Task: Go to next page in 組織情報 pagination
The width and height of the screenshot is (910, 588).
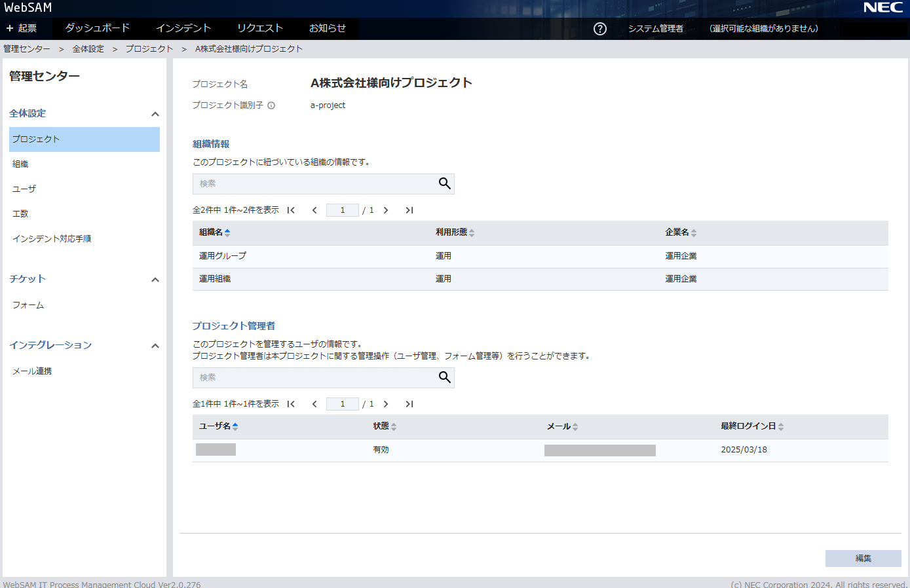Action: tap(386, 210)
